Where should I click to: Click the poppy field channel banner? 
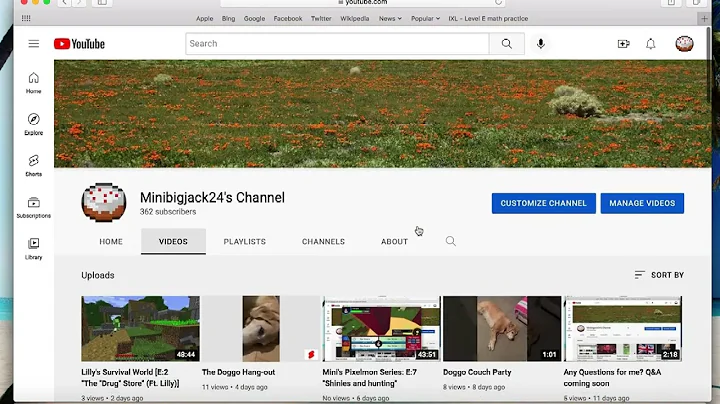(x=382, y=114)
